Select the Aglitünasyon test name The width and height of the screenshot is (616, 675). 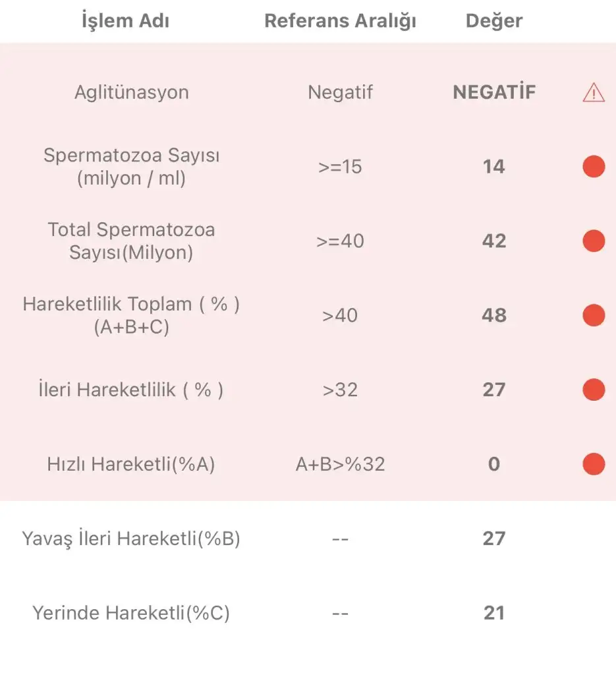pos(132,92)
